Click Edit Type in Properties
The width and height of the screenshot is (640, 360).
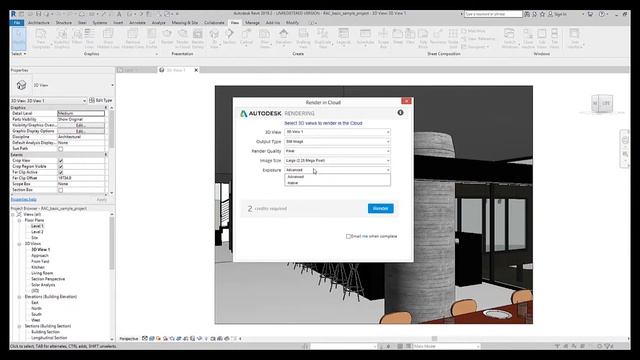[101, 100]
